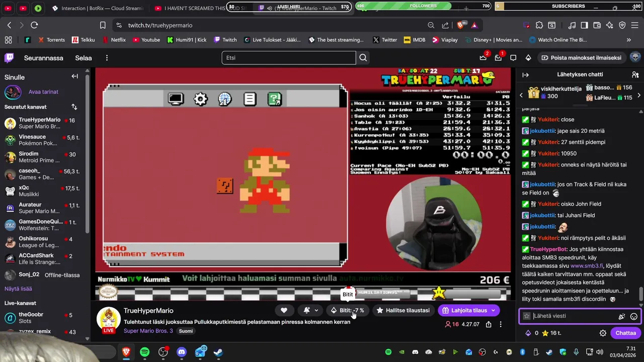Share the stream via share icon
Screen dimensions: 644x362
click(489, 324)
